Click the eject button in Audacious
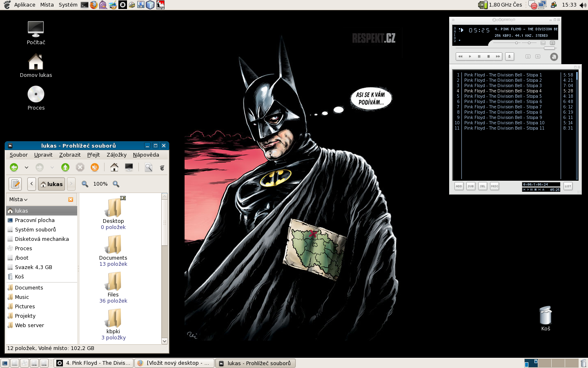This screenshot has width=588, height=368. point(509,56)
